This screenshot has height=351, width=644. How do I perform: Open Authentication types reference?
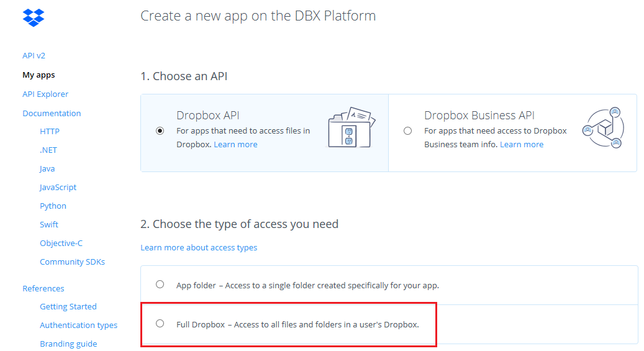78,325
